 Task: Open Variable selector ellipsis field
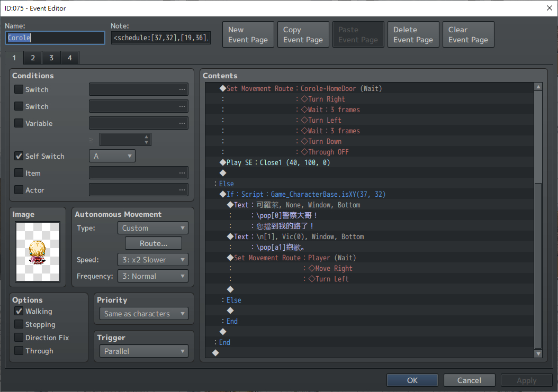(138, 123)
